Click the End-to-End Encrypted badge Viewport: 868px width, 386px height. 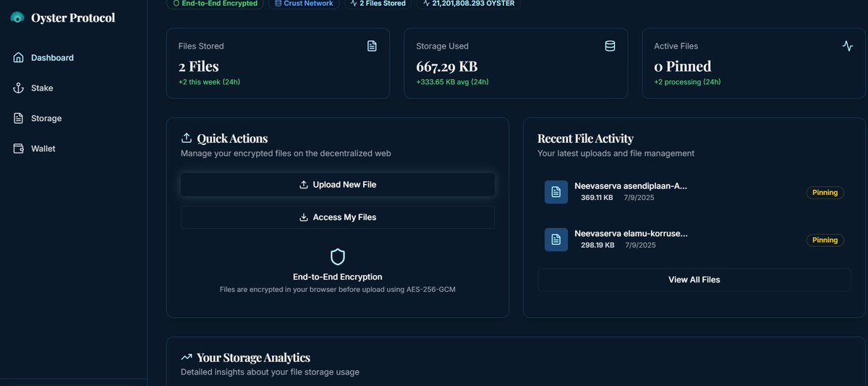[215, 4]
